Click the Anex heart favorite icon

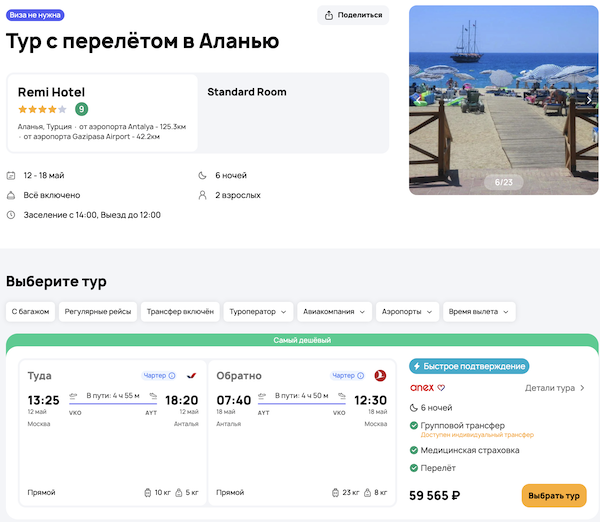click(x=441, y=388)
